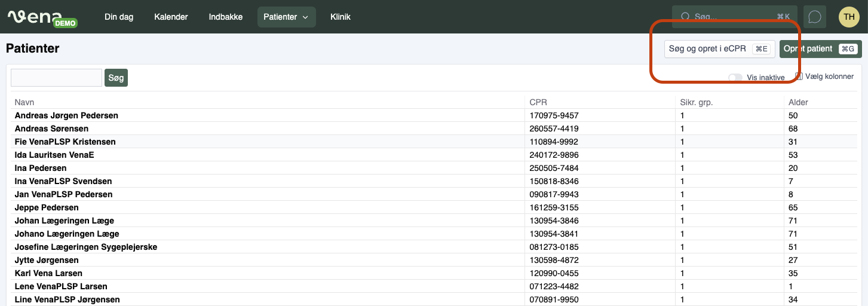Screen dimensions: 868x306
Task: Click the Vælg kolonner column icon
Action: pyautogui.click(x=799, y=76)
